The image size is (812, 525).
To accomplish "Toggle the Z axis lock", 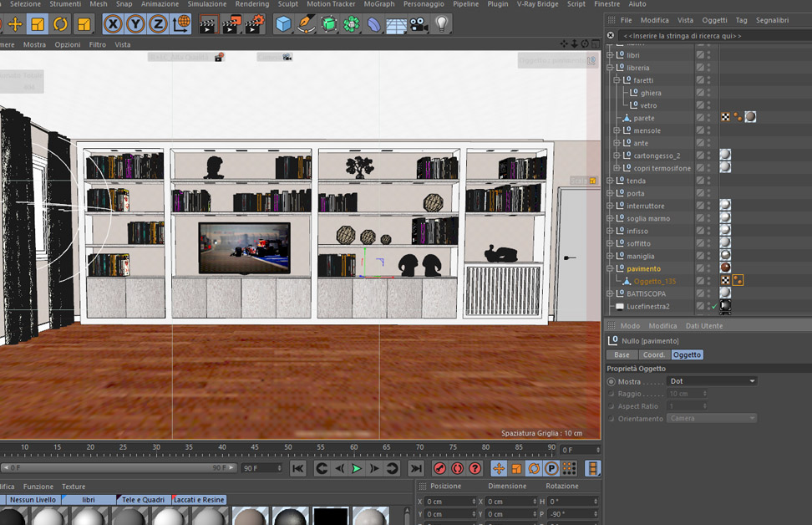I will (158, 24).
